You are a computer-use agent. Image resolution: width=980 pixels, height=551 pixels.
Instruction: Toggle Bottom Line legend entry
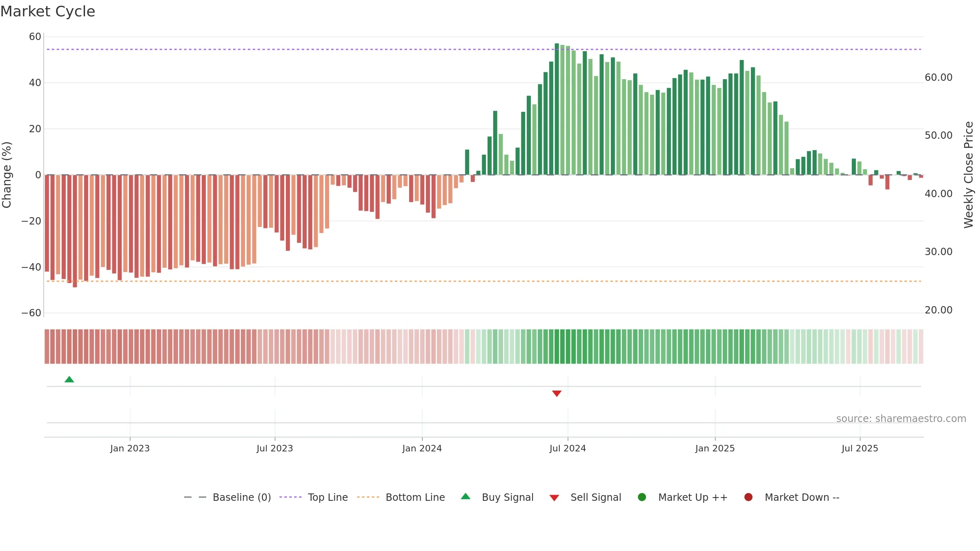(401, 497)
